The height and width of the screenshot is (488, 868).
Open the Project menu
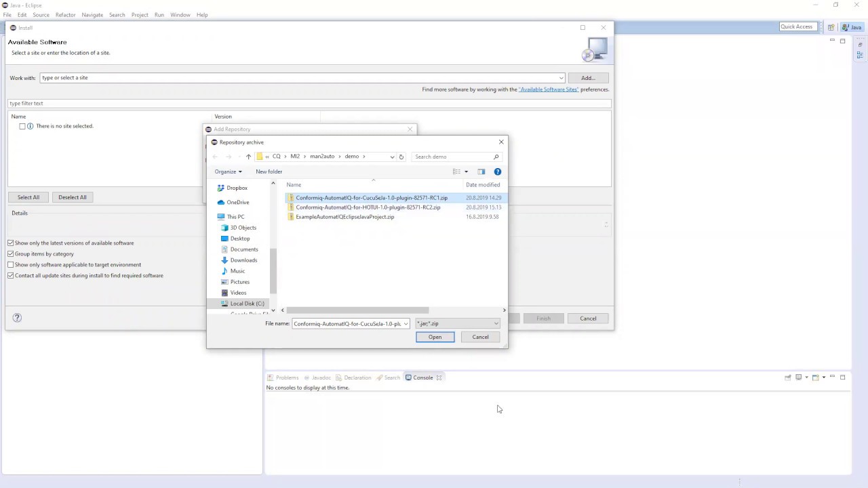pyautogui.click(x=140, y=15)
